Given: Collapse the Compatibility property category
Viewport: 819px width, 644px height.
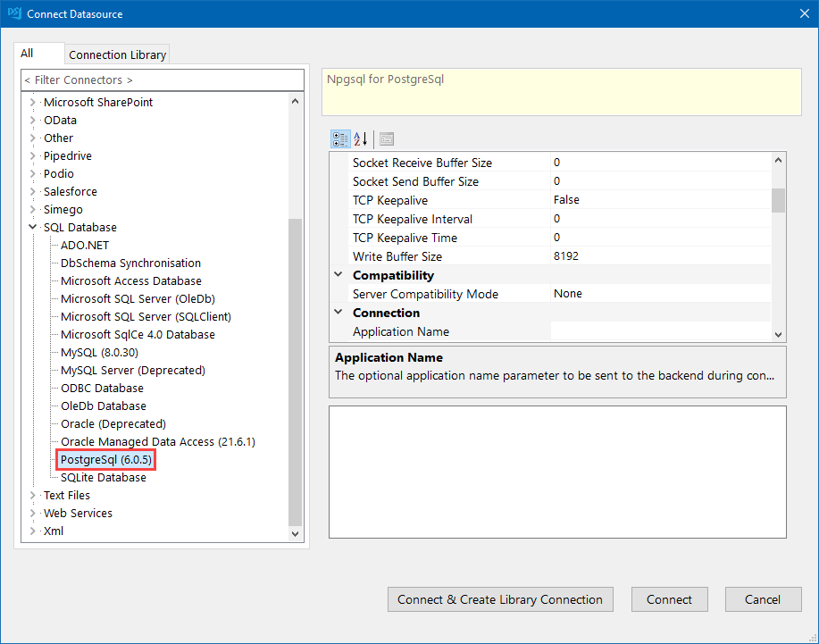Looking at the screenshot, I should click(x=338, y=275).
